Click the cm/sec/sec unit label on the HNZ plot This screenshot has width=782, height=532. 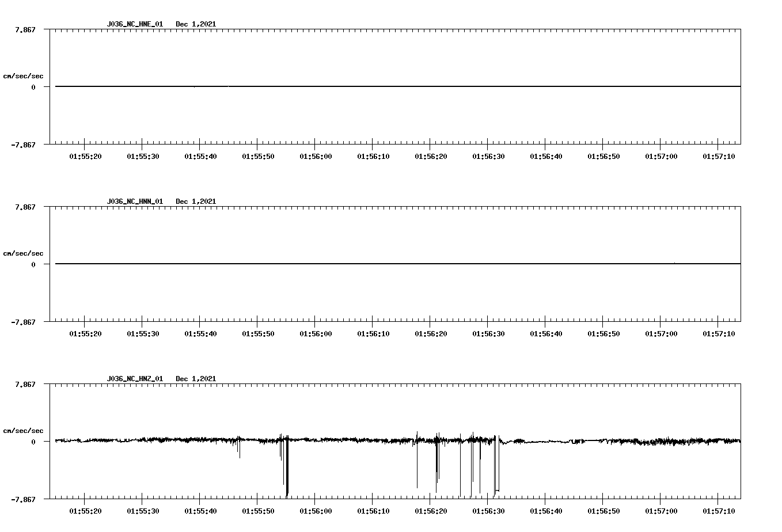[x=23, y=431]
